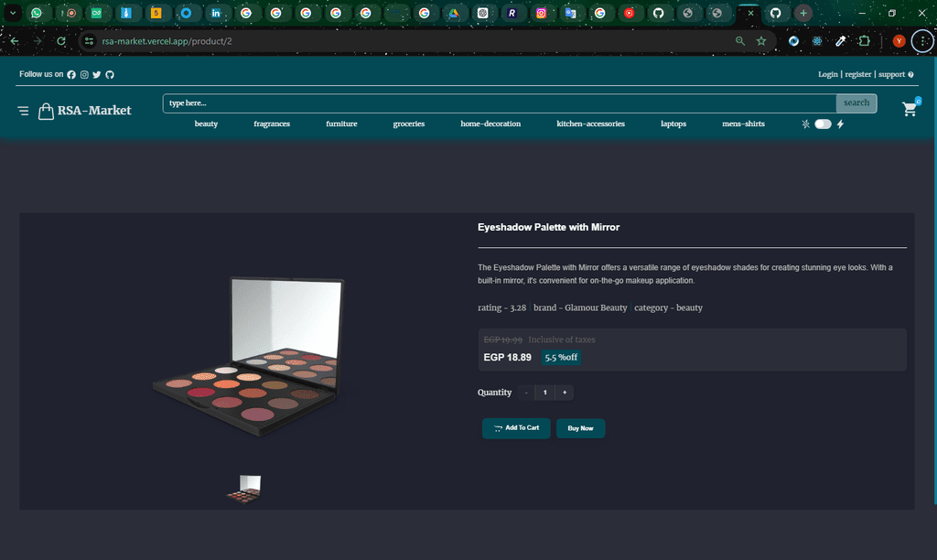This screenshot has width=937, height=560.
Task: Open the Instagram follow icon
Action: pos(84,75)
